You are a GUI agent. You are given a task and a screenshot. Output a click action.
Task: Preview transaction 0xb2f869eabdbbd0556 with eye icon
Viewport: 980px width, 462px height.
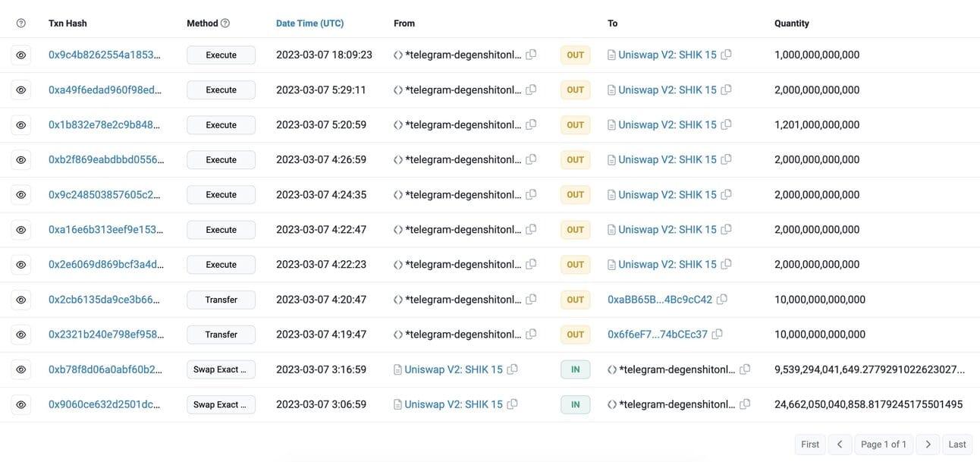click(x=21, y=159)
